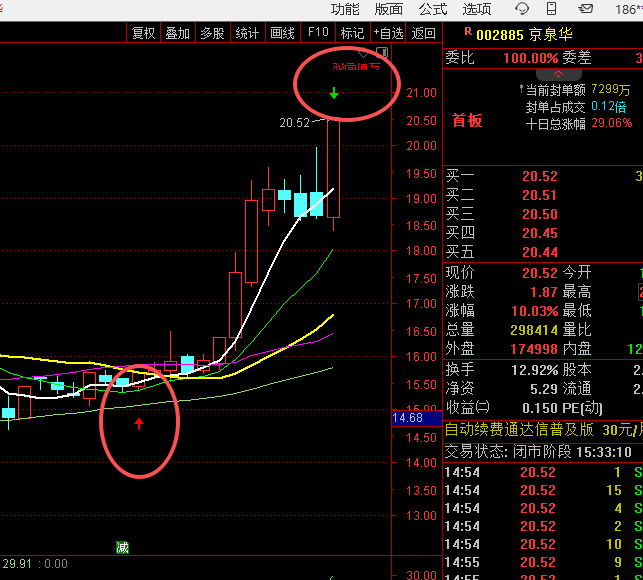Image resolution: width=643 pixels, height=580 pixels.
Task: Click the 委比 value 100.00%
Action: (531, 58)
